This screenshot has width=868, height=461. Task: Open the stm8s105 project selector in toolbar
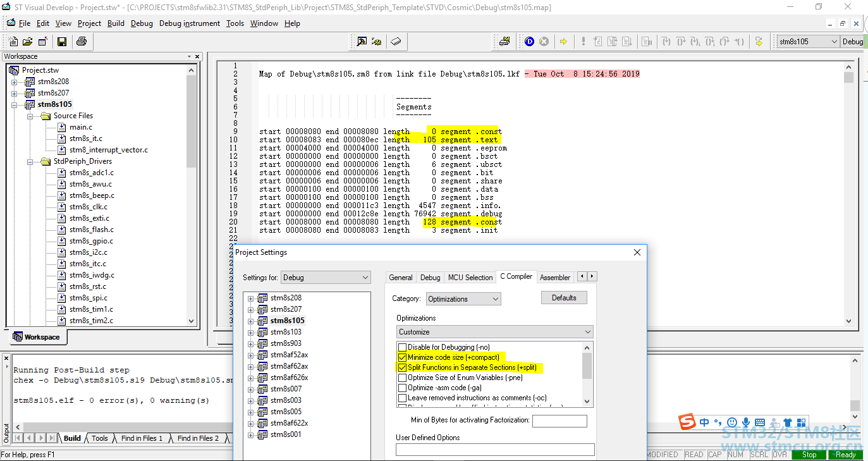coord(807,42)
